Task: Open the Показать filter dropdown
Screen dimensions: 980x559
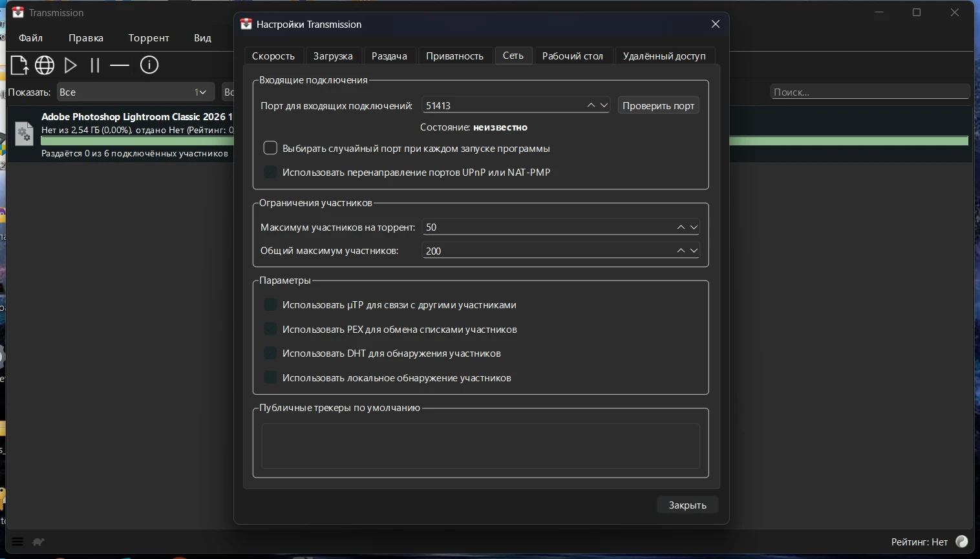Action: (135, 92)
